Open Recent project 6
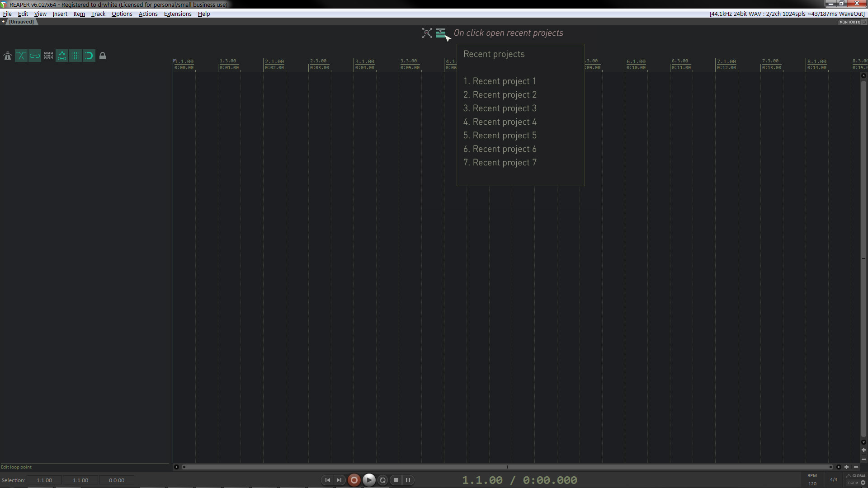Image resolution: width=868 pixels, height=488 pixels. coord(500,149)
